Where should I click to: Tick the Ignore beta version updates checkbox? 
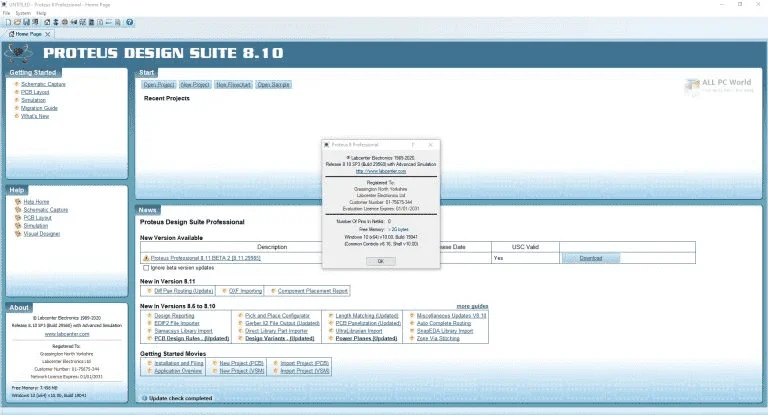coord(146,268)
